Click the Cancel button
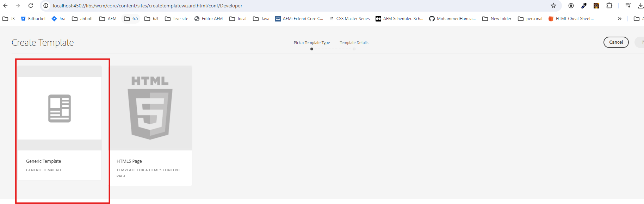This screenshot has width=644, height=204. [616, 42]
